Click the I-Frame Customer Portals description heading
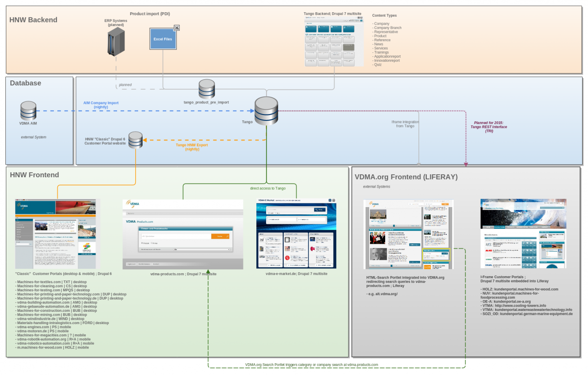Screen dimensions: 588x375 click(514, 279)
